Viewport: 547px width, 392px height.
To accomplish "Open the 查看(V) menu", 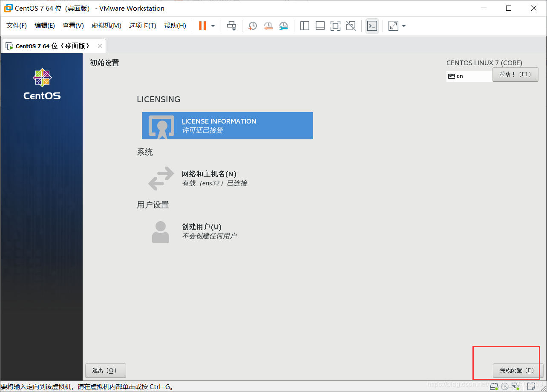I will click(73, 26).
